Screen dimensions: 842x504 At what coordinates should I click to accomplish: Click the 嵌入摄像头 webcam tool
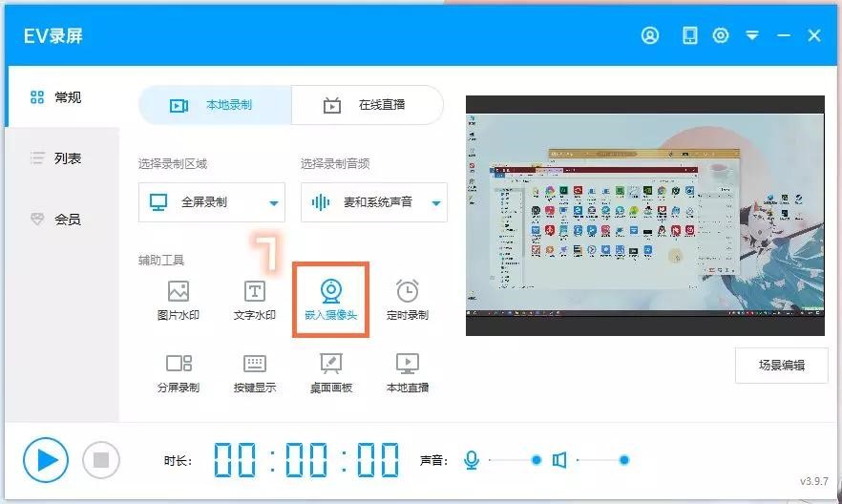(x=330, y=301)
